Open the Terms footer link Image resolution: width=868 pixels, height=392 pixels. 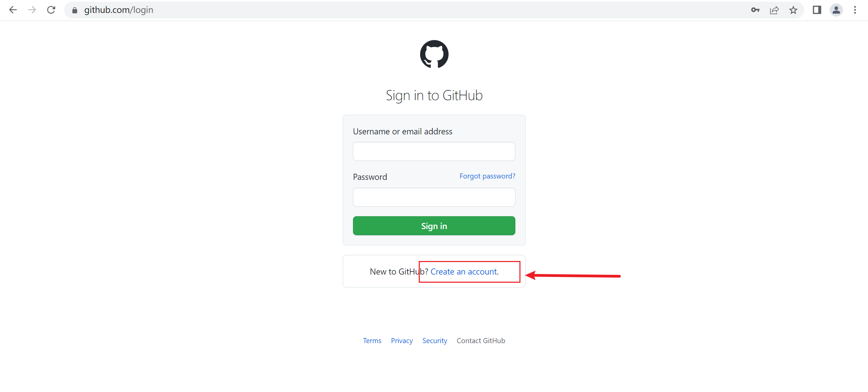[x=372, y=341]
